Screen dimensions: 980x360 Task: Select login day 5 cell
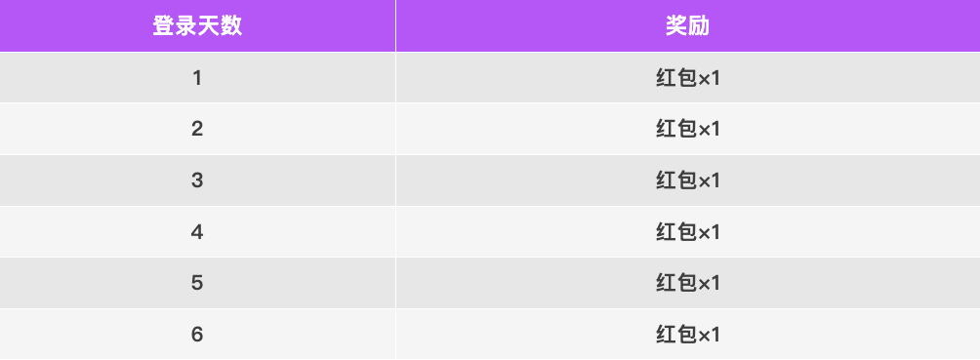(x=197, y=283)
